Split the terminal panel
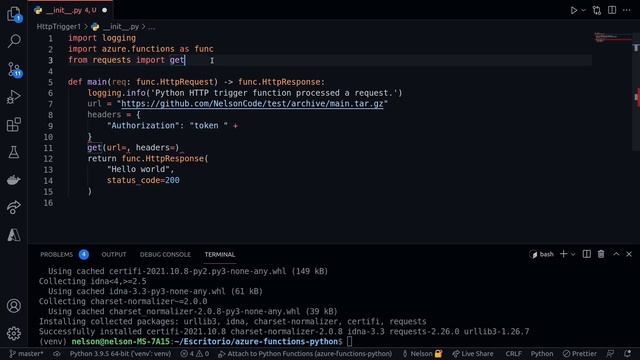640x360 pixels. [x=587, y=254]
